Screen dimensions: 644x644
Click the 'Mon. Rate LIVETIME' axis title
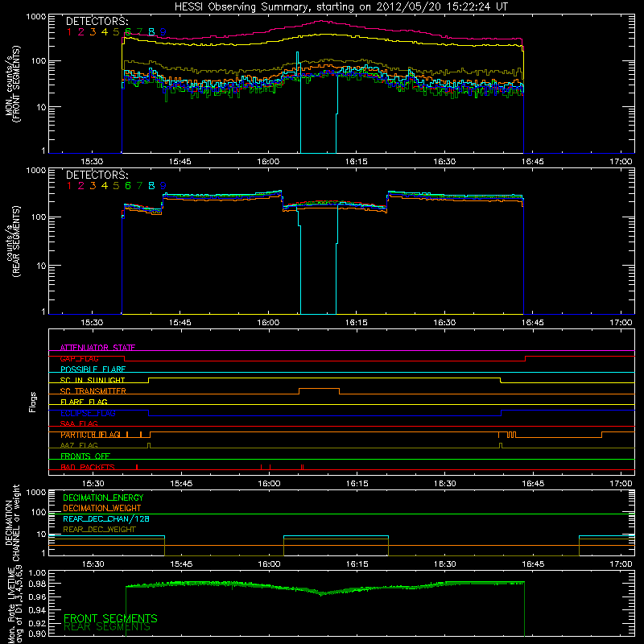click(12, 605)
